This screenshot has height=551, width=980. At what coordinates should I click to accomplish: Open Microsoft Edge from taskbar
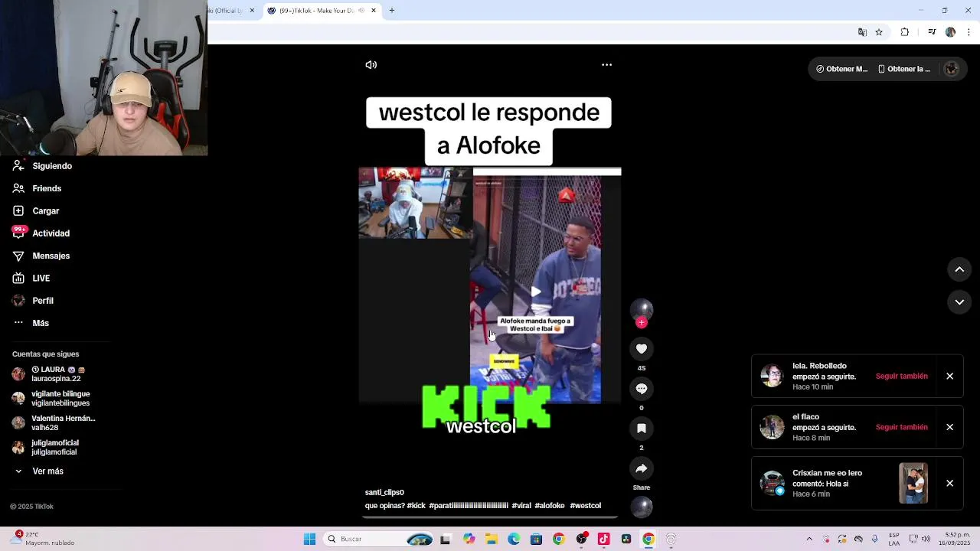pos(514,540)
